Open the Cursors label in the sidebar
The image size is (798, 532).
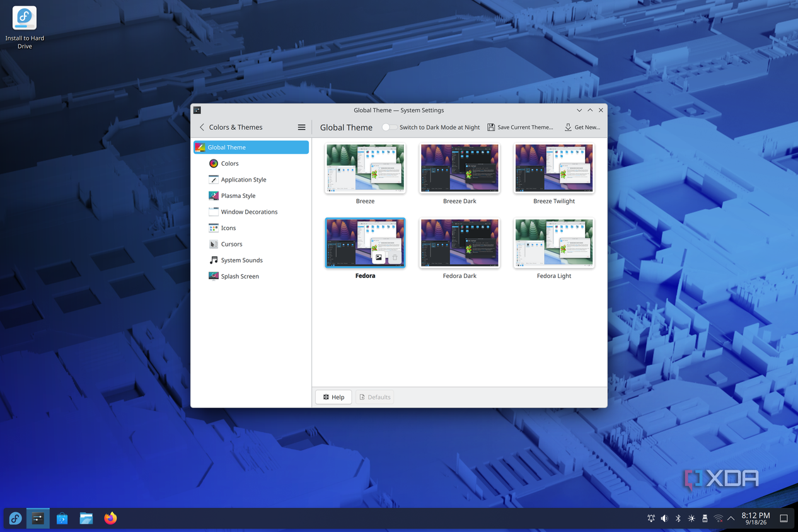pyautogui.click(x=231, y=244)
